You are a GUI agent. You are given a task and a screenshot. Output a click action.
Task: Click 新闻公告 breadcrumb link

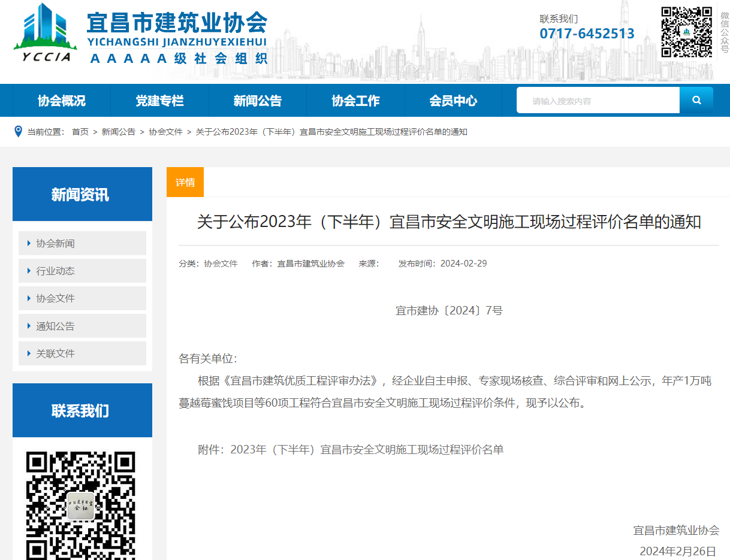118,132
